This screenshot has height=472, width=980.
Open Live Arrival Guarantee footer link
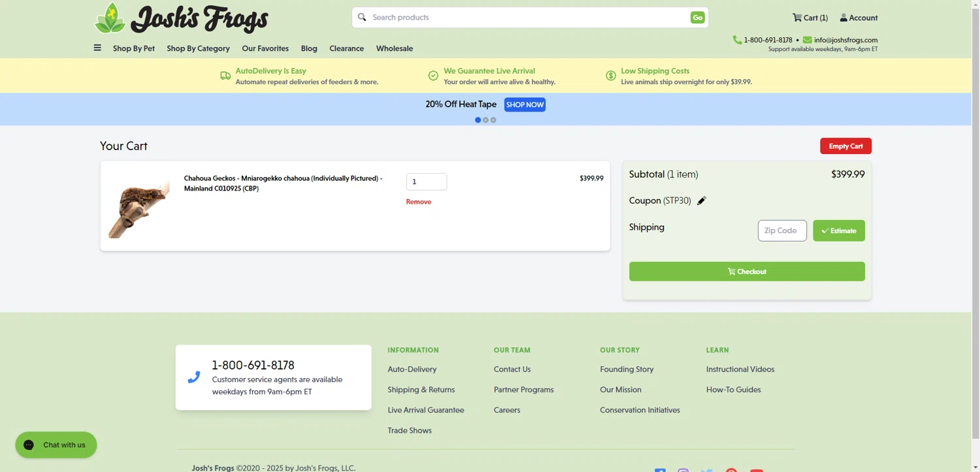tap(426, 410)
